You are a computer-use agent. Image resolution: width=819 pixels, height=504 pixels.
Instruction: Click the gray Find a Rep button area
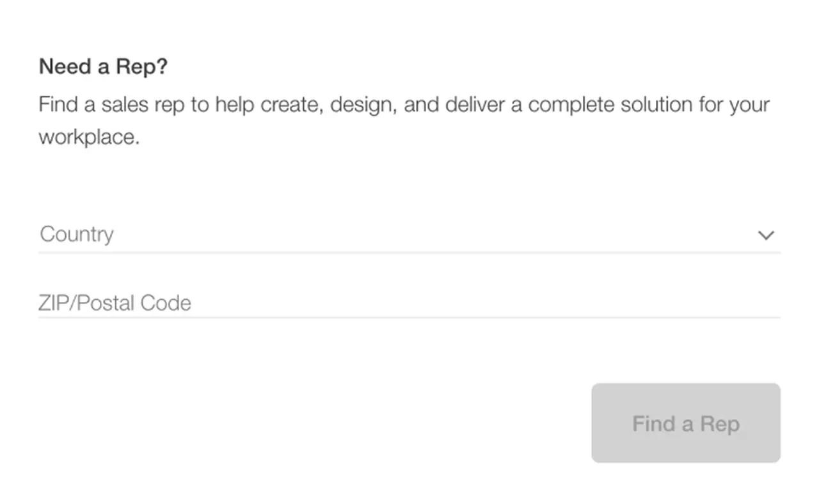(x=685, y=423)
